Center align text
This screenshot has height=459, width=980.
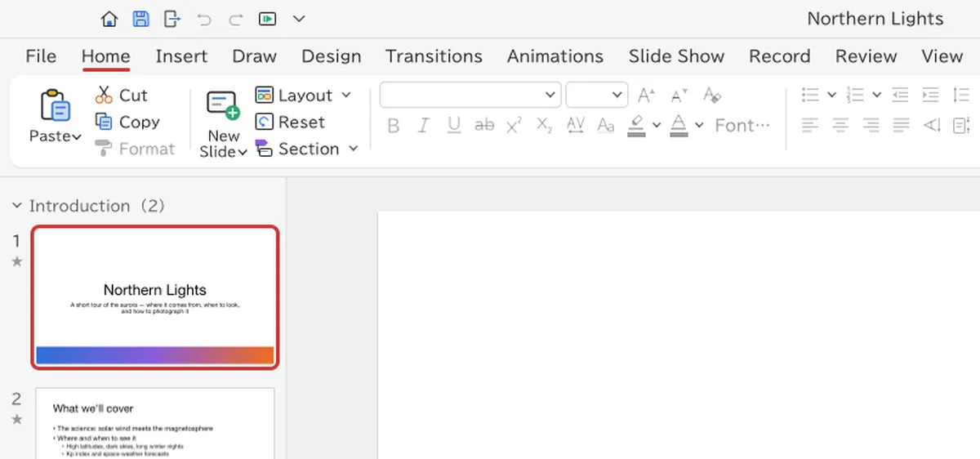840,125
